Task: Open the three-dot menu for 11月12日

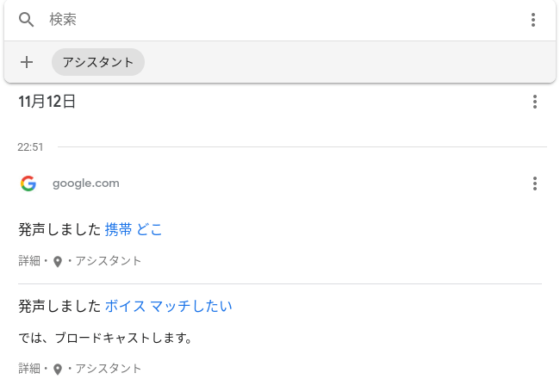Action: click(x=535, y=102)
